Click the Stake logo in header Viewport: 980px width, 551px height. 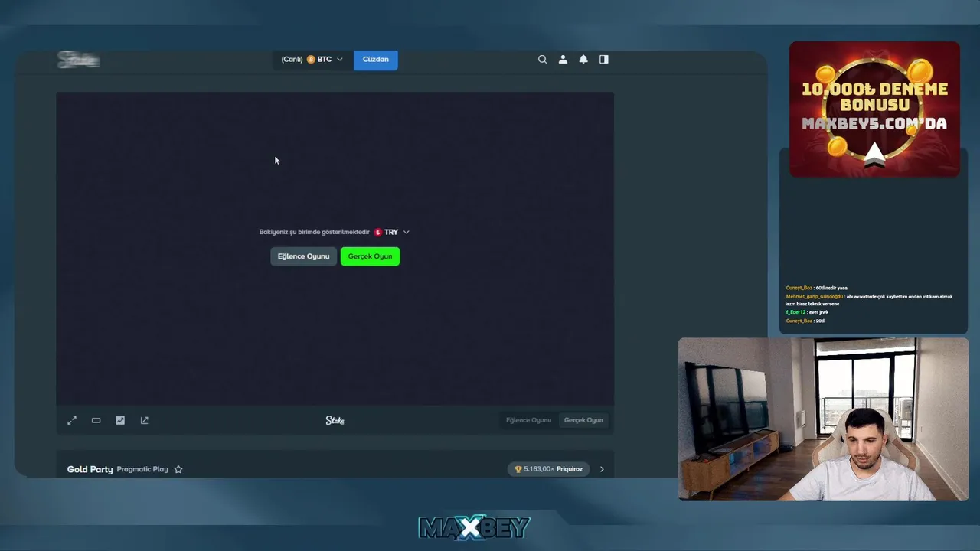pos(79,59)
